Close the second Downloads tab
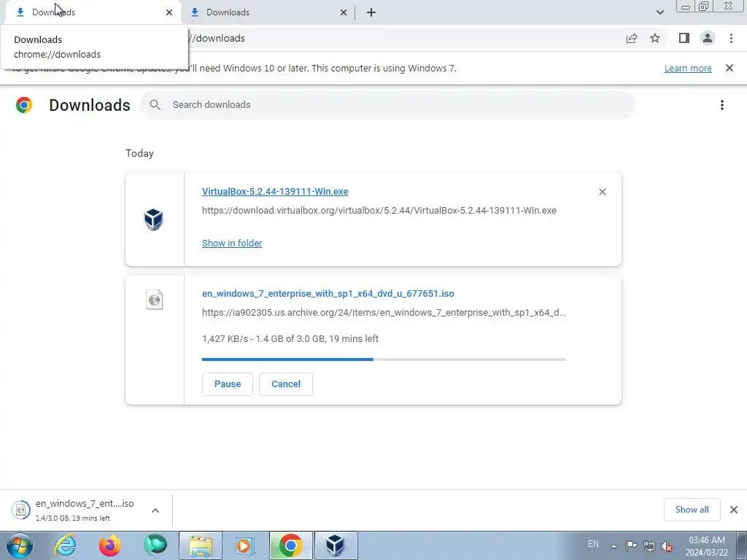747x560 pixels. (x=344, y=12)
